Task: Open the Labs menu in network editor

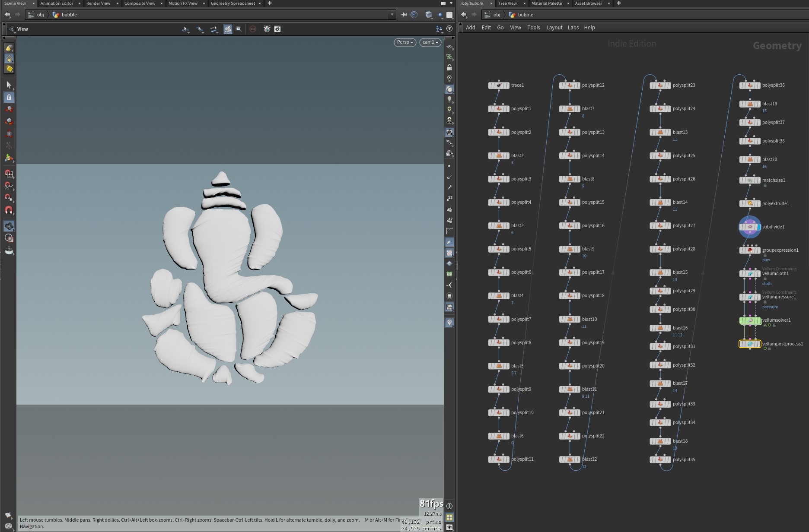Action: tap(573, 28)
